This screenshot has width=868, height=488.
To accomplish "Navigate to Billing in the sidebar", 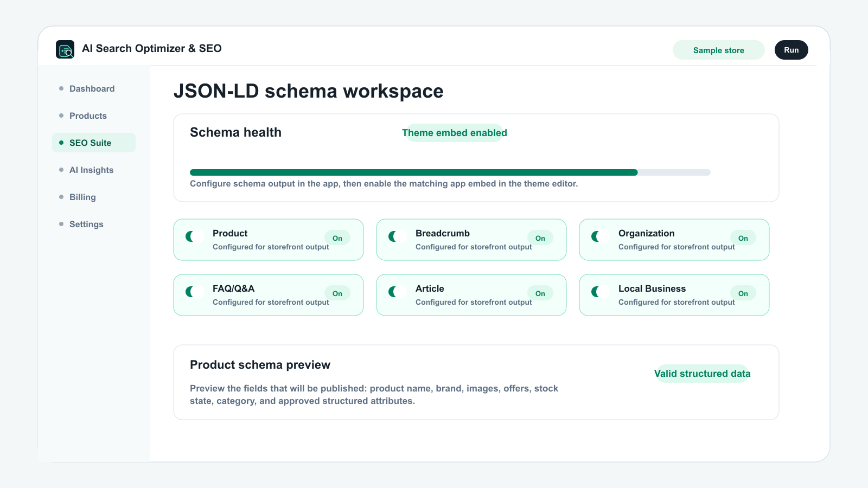I will (93, 197).
